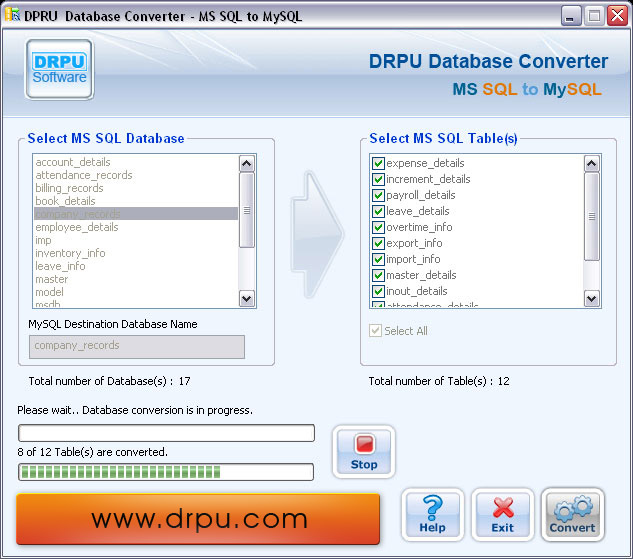Toggle the export_info checkbox

pos(378,243)
